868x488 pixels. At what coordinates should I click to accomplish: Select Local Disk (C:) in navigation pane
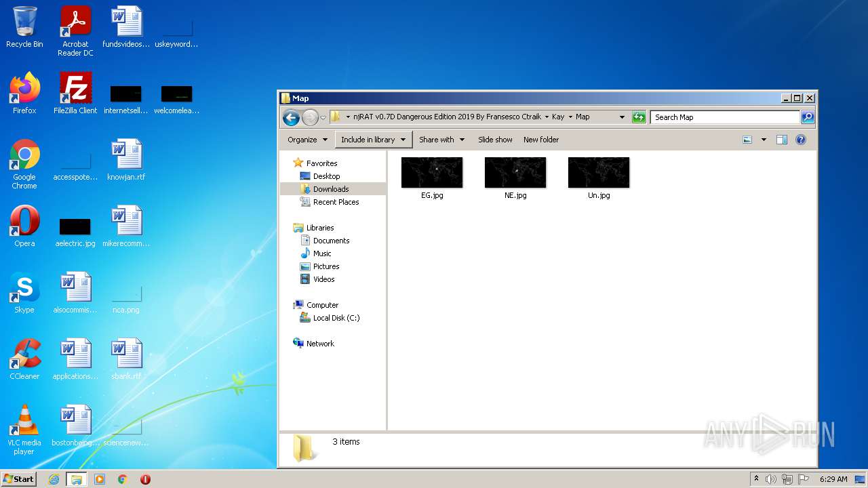pyautogui.click(x=336, y=318)
